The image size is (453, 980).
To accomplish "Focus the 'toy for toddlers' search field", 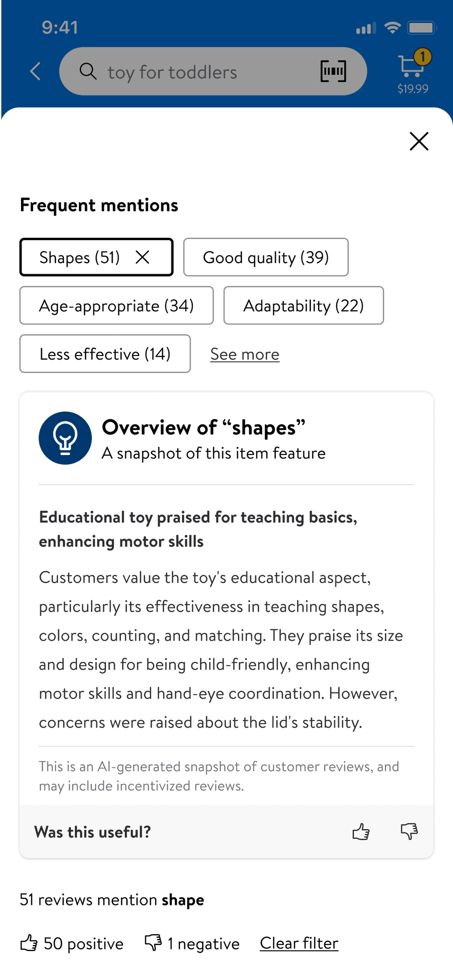I will click(213, 71).
